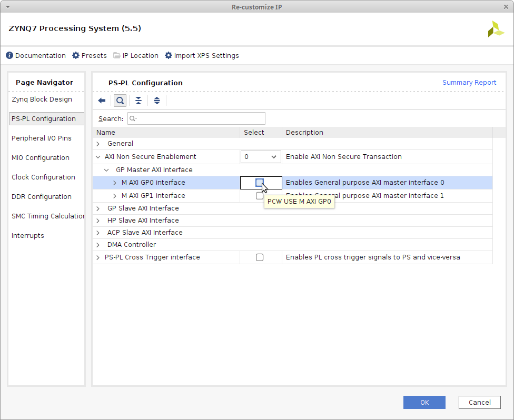514x420 pixels.
Task: Click into the Search input field
Action: pos(200,118)
